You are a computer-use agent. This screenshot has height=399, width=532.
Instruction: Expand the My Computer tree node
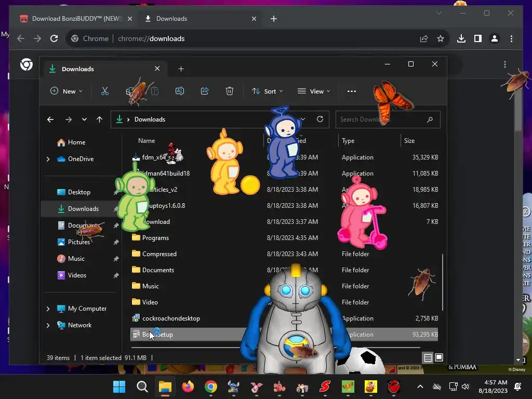pos(48,309)
